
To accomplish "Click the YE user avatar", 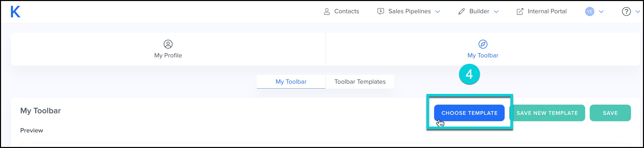I will pyautogui.click(x=589, y=11).
